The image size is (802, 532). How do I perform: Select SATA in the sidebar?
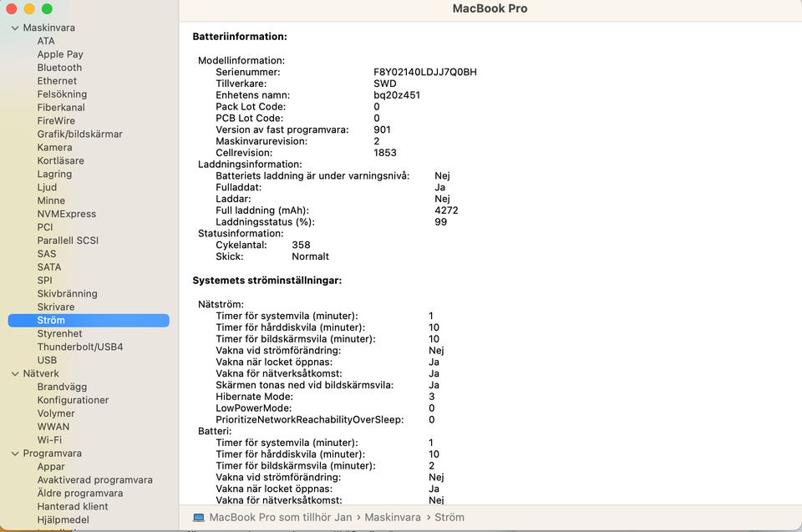(x=49, y=267)
